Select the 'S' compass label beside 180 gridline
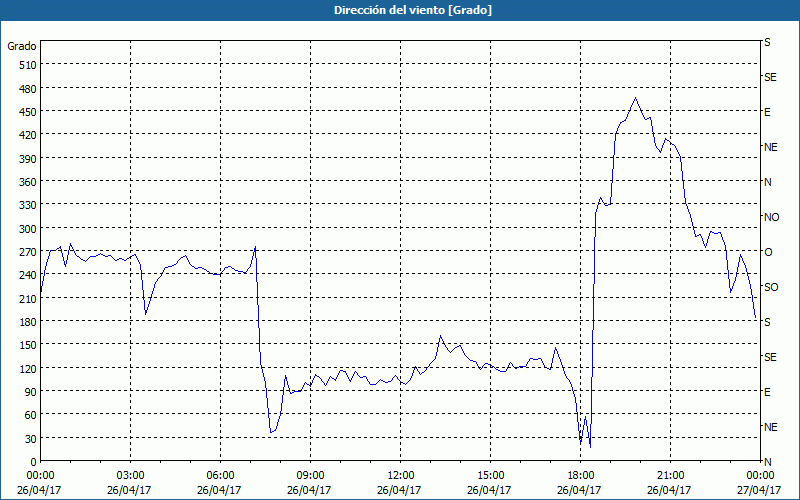Viewport: 800px width, 500px height. click(x=767, y=322)
